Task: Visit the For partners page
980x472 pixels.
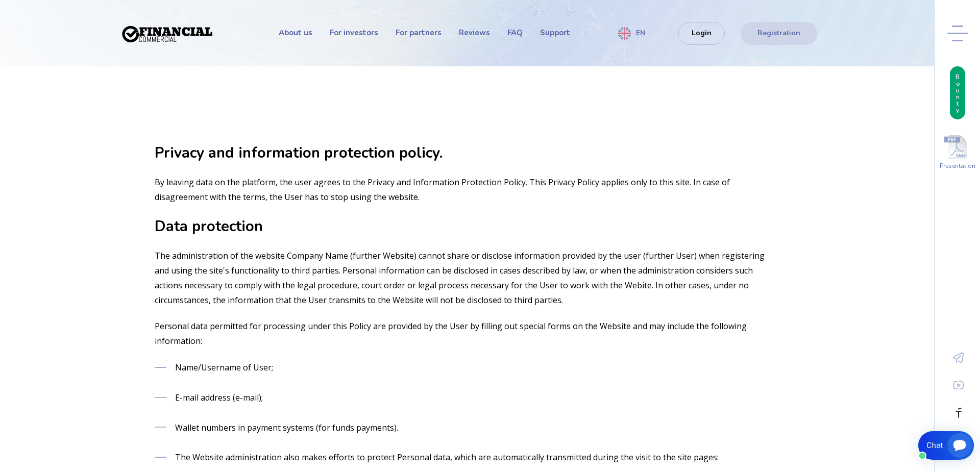Action: pyautogui.click(x=418, y=33)
